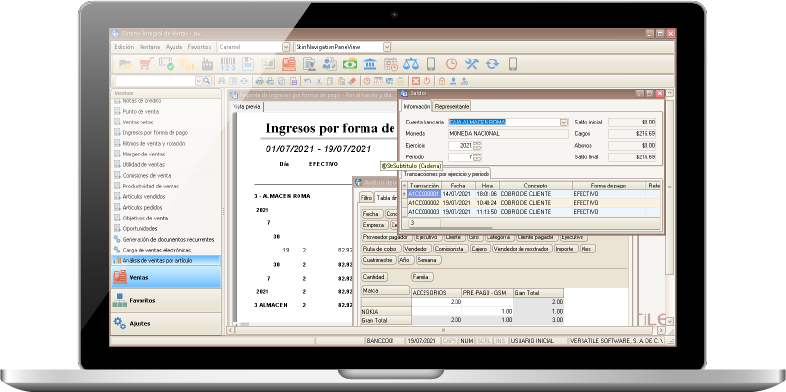Select the Vendedor field button
The height and width of the screenshot is (392, 786).
click(416, 249)
